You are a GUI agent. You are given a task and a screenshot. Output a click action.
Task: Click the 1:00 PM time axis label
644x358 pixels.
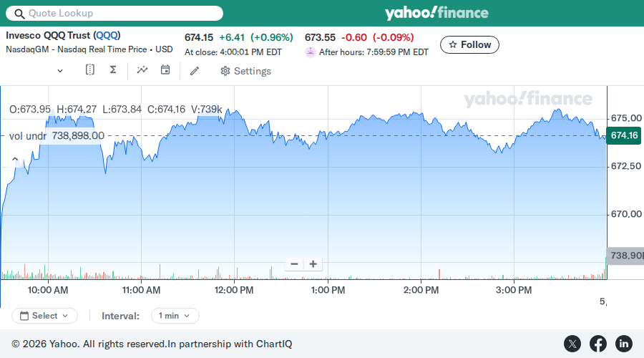click(328, 290)
